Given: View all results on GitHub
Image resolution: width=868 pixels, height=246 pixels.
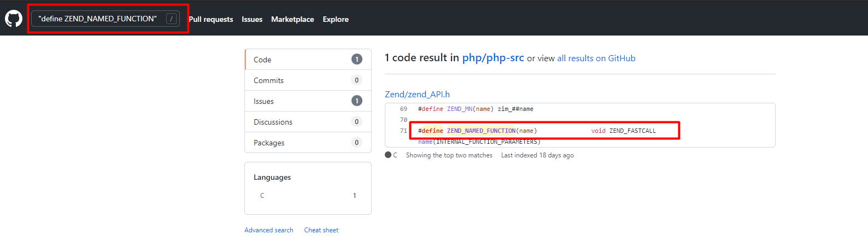Looking at the screenshot, I should tap(596, 58).
